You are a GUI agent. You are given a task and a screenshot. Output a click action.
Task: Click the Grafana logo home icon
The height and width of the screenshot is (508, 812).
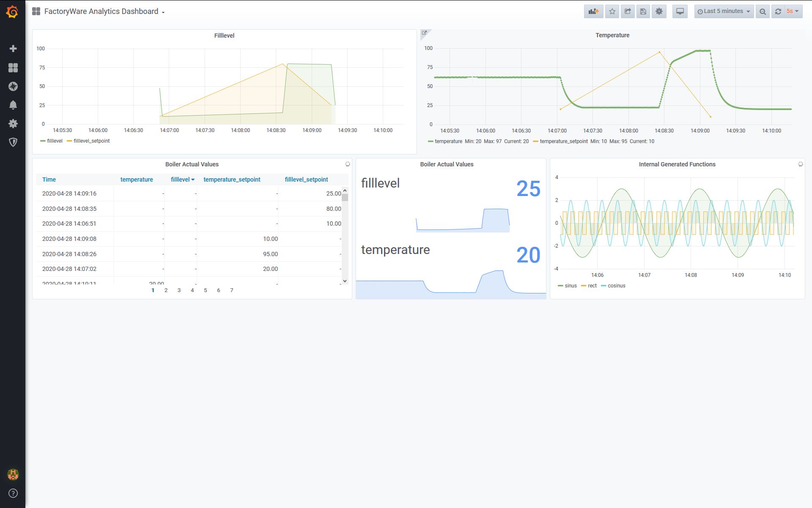pos(12,12)
